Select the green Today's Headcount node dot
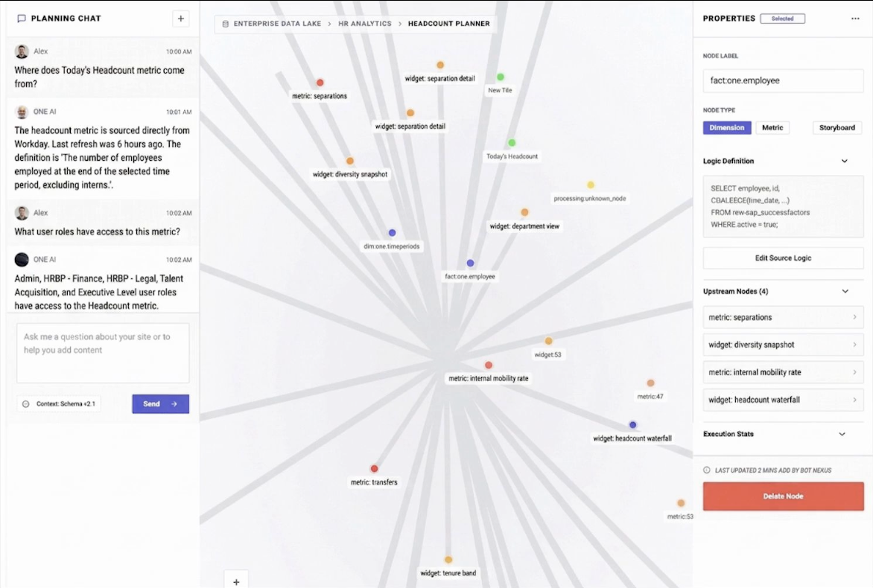 512,143
